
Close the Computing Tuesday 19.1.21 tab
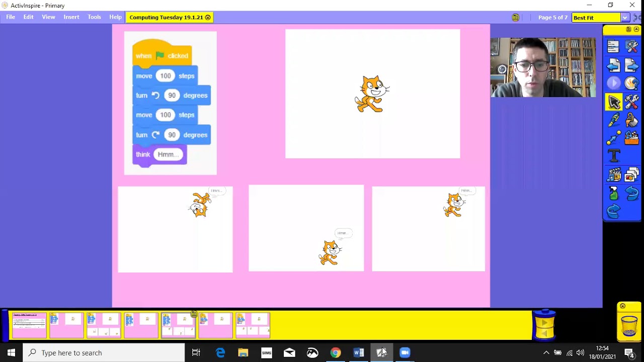tap(208, 18)
